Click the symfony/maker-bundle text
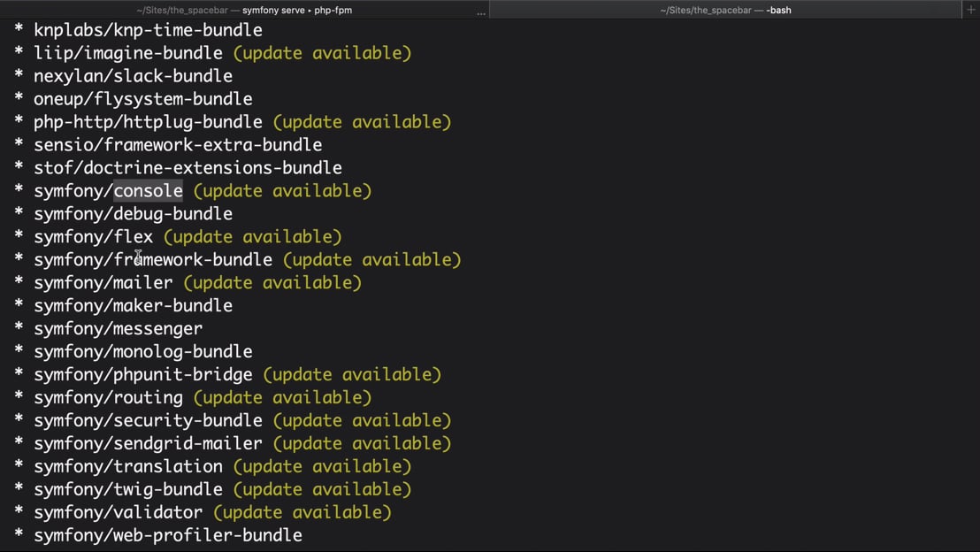This screenshot has width=980, height=552. pos(133,306)
